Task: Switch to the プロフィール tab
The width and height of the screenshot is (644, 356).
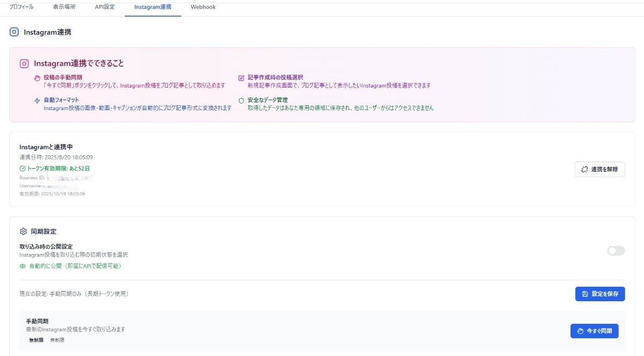Action: [x=21, y=7]
